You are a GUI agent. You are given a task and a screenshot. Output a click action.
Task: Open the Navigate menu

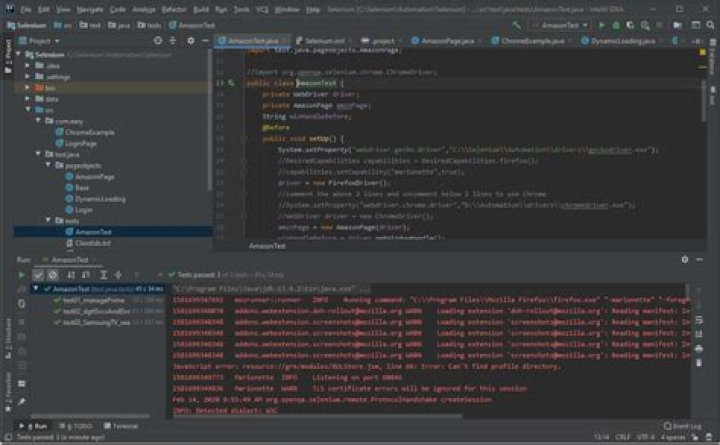click(90, 9)
